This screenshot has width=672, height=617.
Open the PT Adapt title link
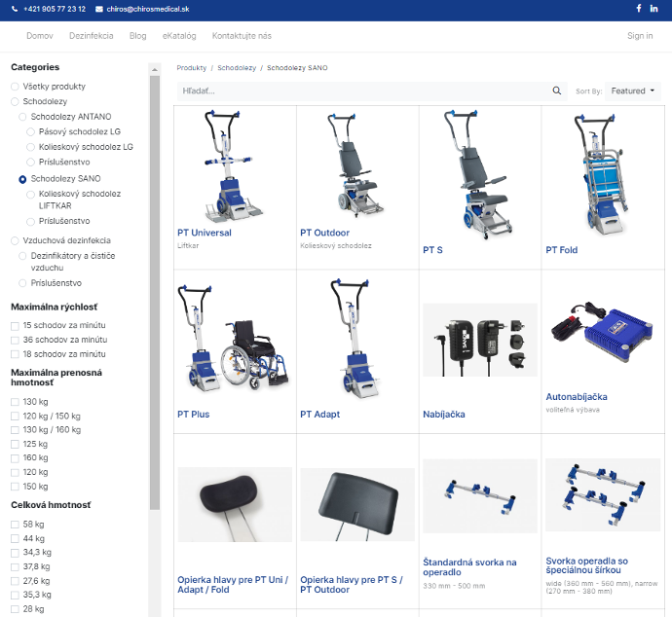tap(320, 415)
